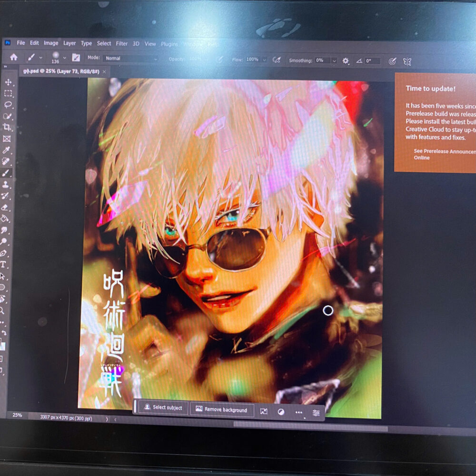
Task: Click the Select subject button
Action: (163, 408)
